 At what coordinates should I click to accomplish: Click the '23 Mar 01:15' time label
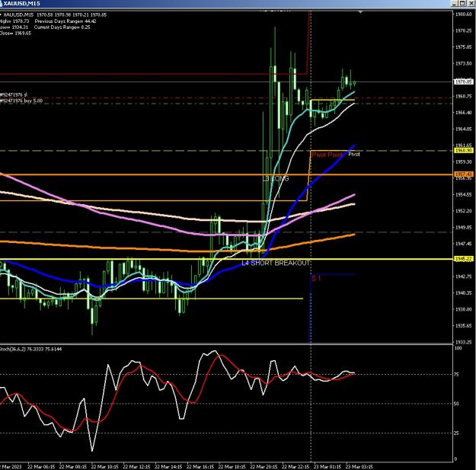coord(327,467)
